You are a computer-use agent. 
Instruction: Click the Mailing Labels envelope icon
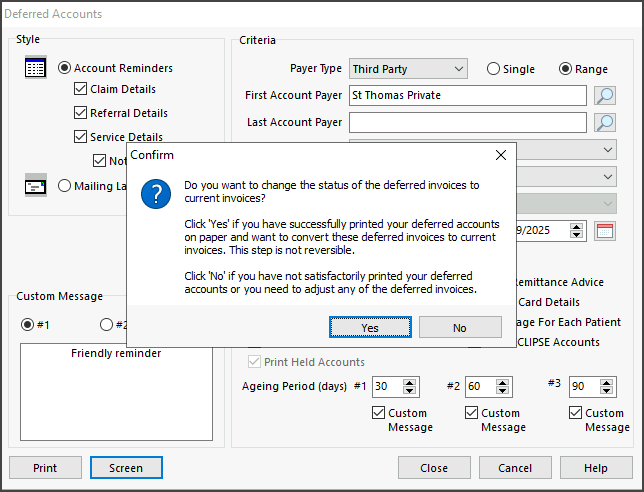click(36, 186)
